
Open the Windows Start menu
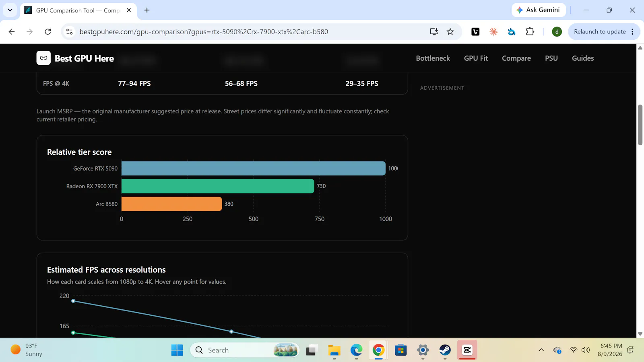pos(177,350)
